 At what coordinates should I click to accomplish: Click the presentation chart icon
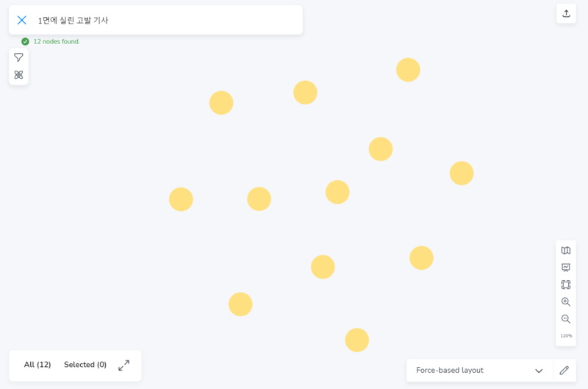tap(566, 268)
